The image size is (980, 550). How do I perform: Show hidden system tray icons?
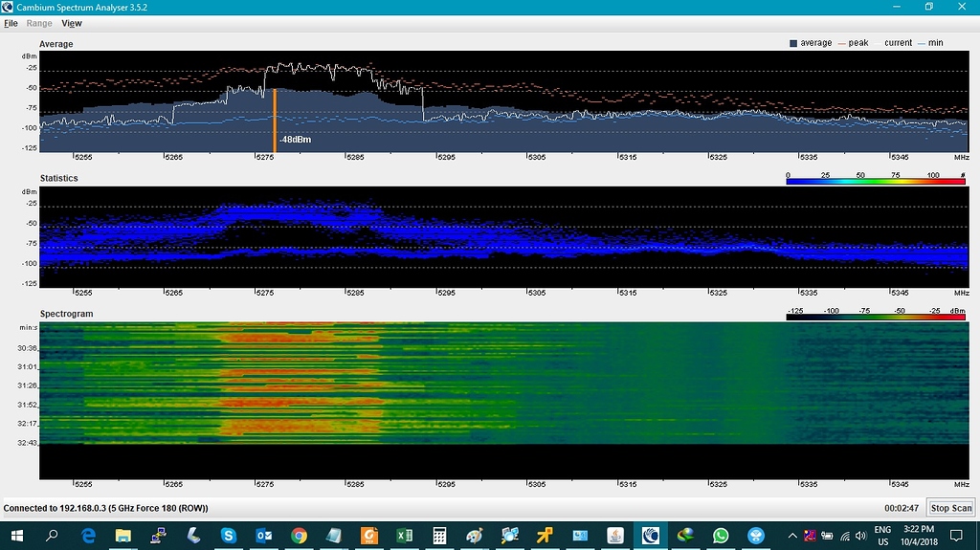[792, 536]
